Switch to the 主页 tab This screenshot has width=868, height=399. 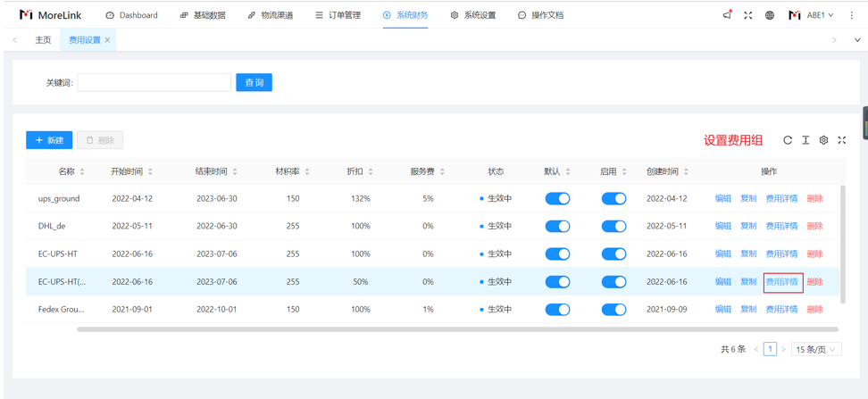click(43, 40)
